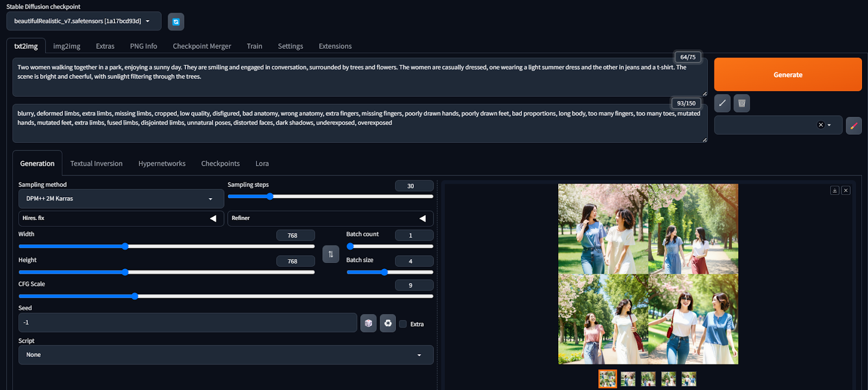Go to the Checkpoint Merger tab
The image size is (868, 390).
(x=202, y=46)
